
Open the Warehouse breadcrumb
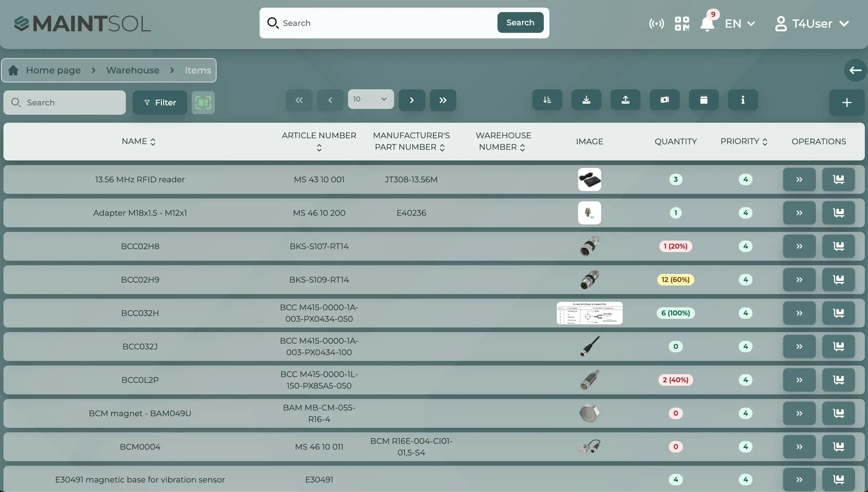[x=133, y=70]
